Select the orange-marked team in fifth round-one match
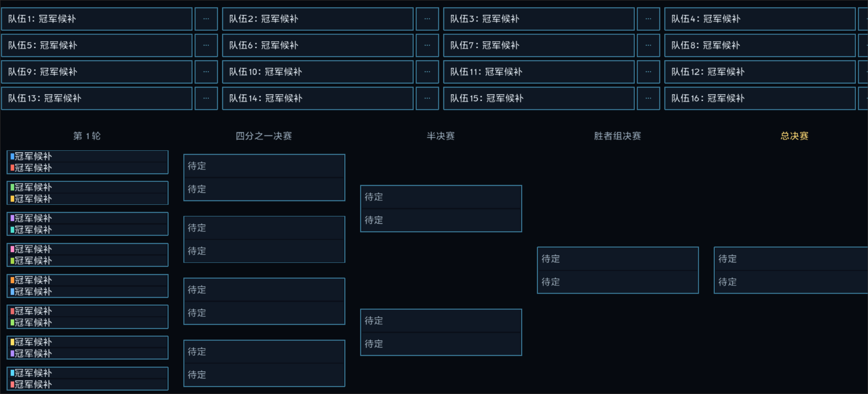The image size is (868, 394). (x=87, y=280)
